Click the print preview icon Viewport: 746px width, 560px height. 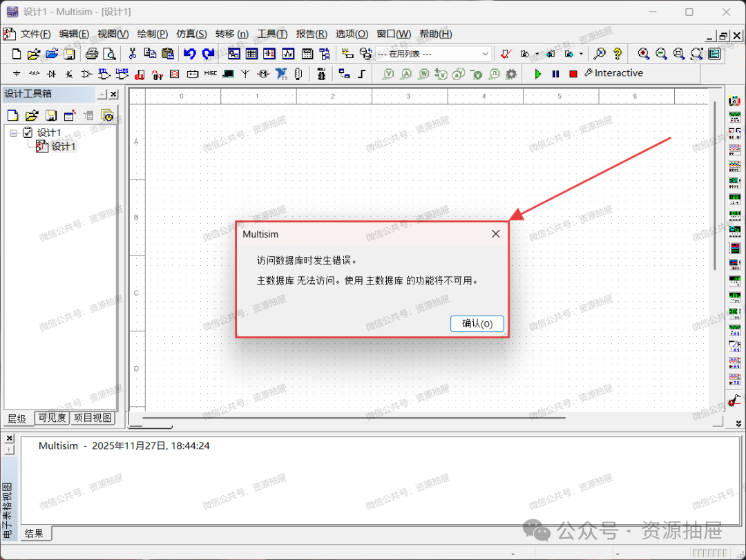[x=109, y=54]
